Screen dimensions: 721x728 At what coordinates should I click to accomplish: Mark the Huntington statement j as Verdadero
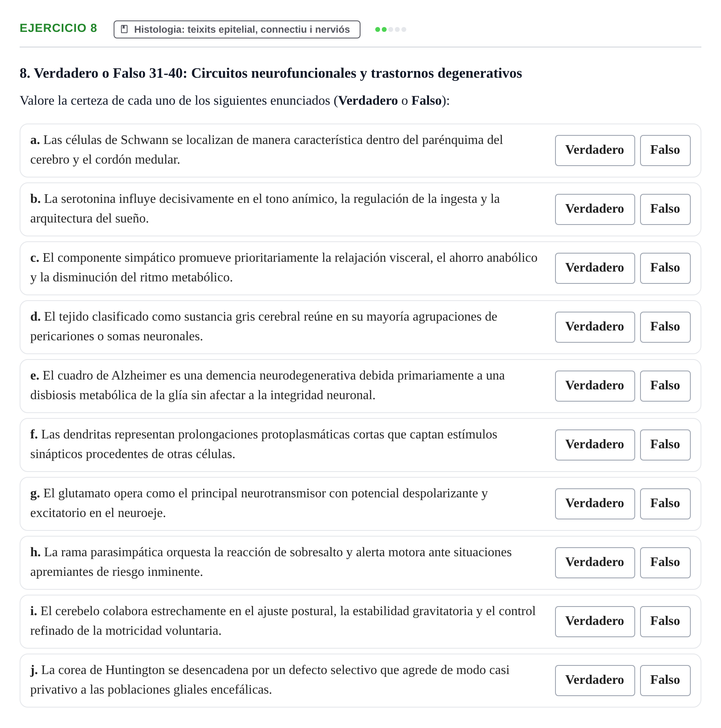(x=595, y=681)
